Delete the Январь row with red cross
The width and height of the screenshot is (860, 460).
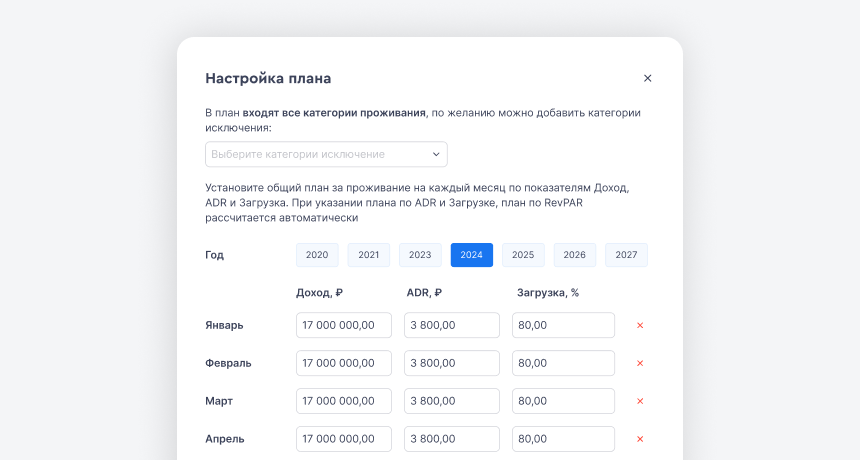(x=640, y=325)
